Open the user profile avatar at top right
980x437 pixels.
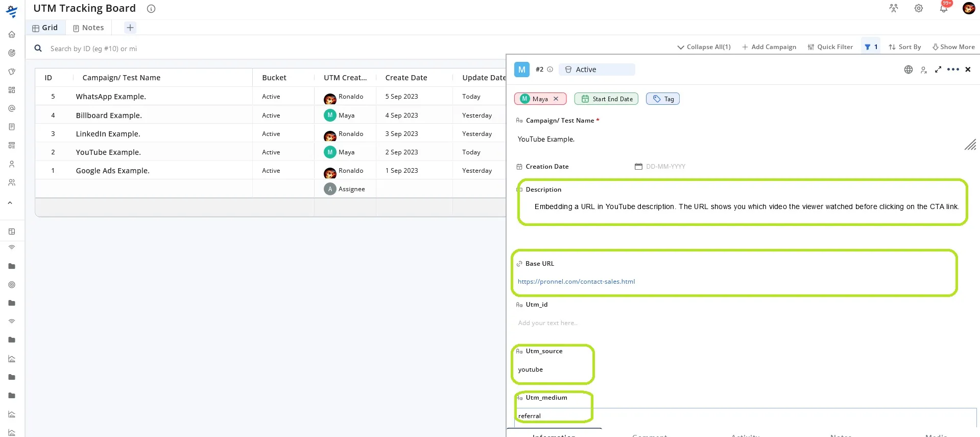point(969,8)
